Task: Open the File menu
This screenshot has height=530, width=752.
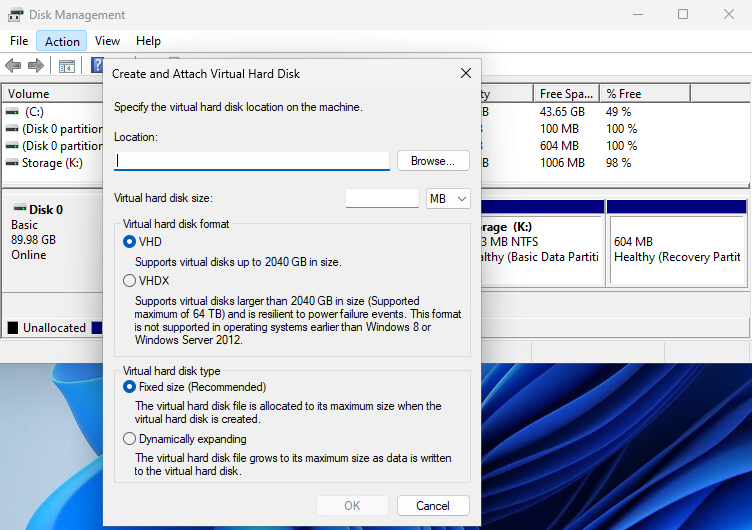Action: (19, 41)
